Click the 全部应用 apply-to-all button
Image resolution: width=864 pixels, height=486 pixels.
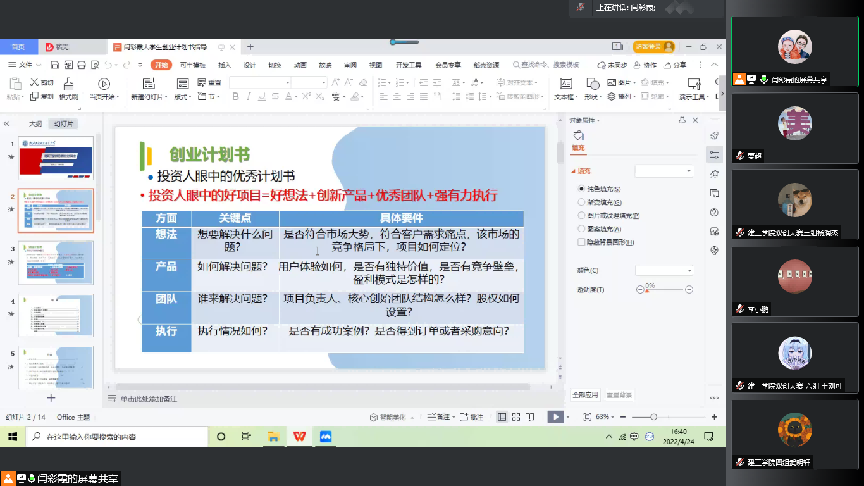tap(585, 395)
